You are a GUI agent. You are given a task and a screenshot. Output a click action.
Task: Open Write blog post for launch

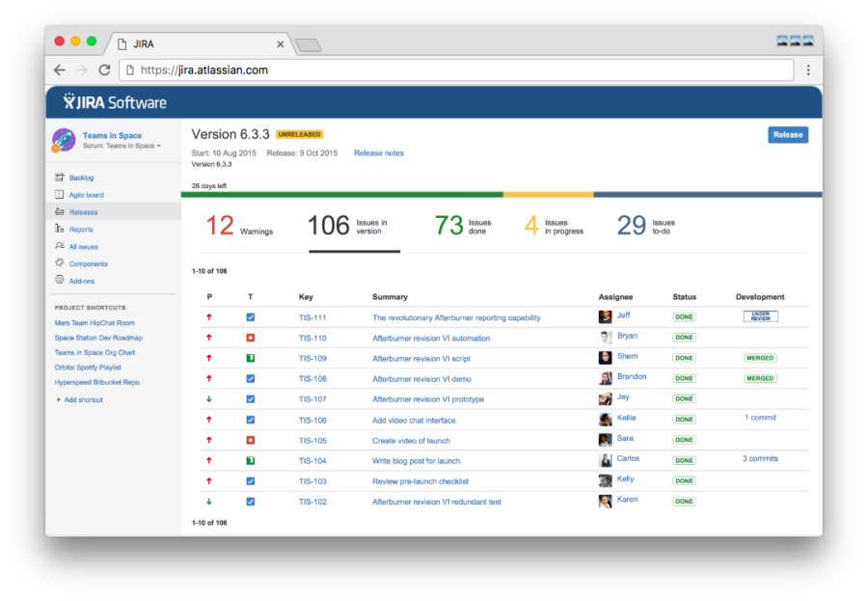416,461
